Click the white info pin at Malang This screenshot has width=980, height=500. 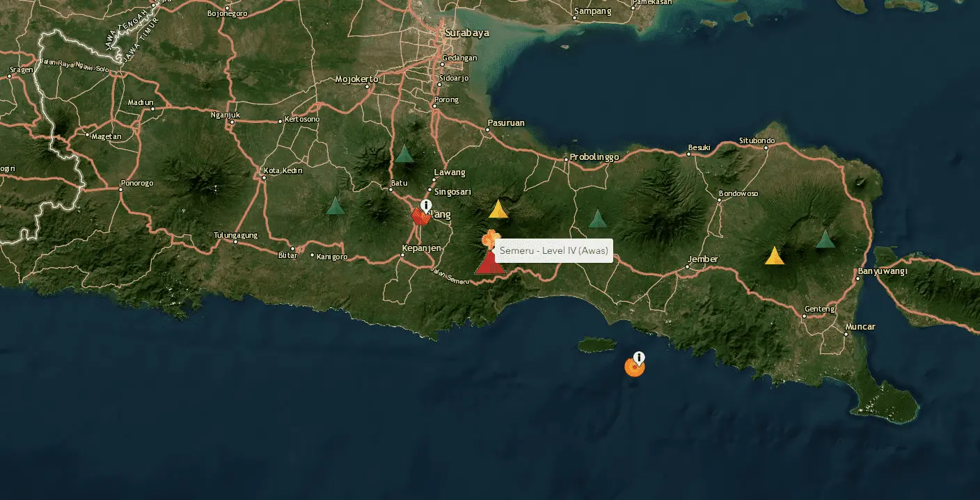pyautogui.click(x=426, y=205)
